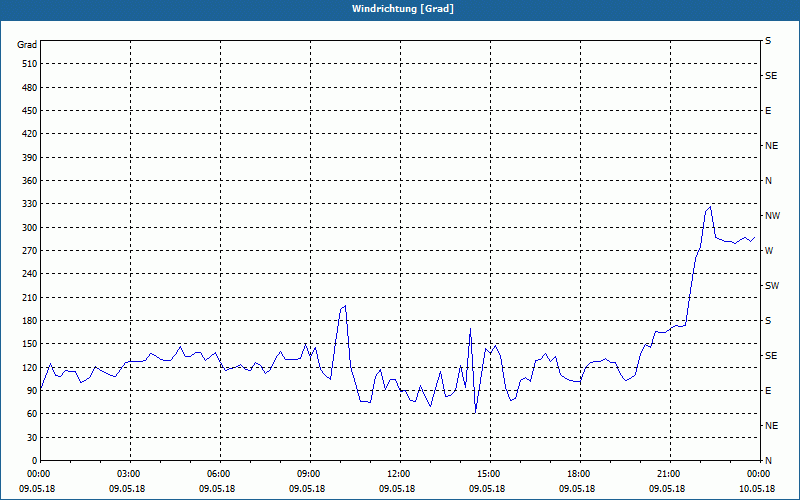Click the 180 degree axis label
The height and width of the screenshot is (500, 800).
pos(30,320)
